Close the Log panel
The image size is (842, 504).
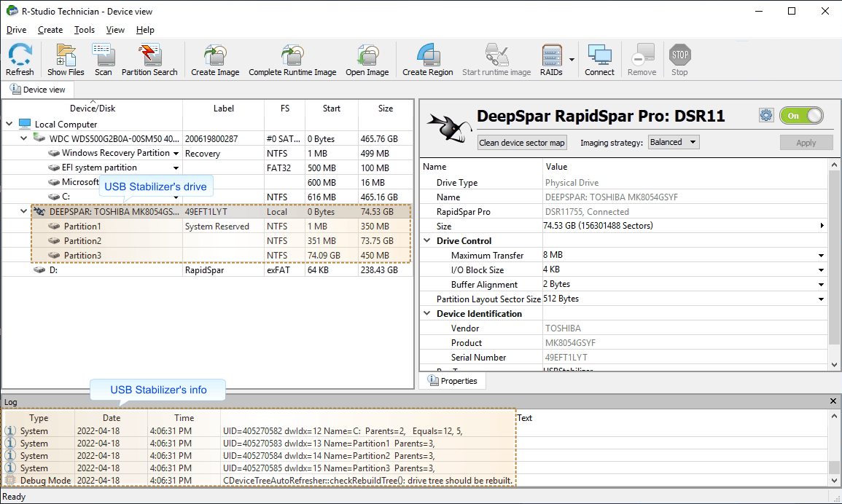pyautogui.click(x=833, y=401)
